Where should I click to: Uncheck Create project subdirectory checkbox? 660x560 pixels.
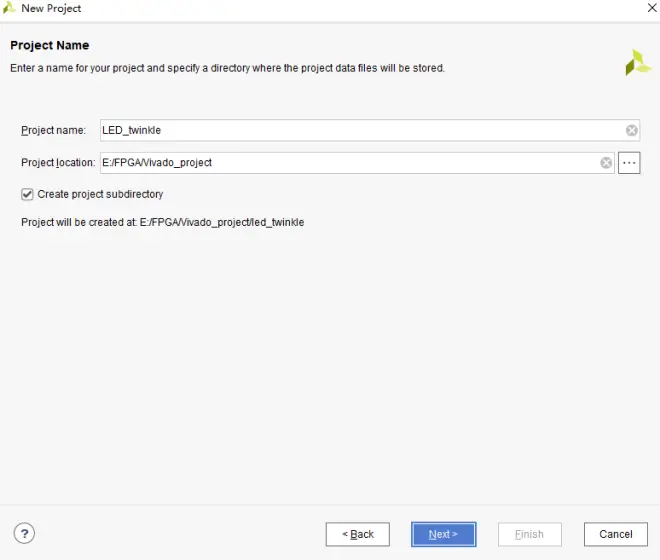point(27,195)
